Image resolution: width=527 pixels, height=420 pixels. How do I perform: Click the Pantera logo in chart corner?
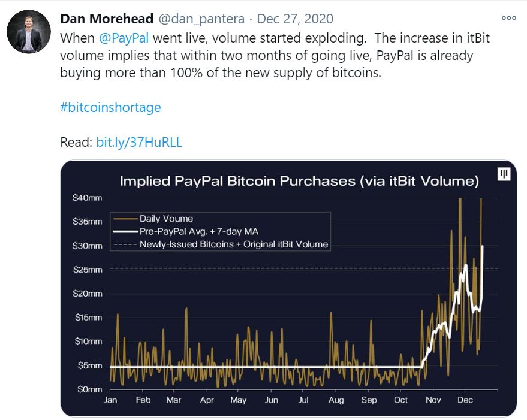[504, 174]
